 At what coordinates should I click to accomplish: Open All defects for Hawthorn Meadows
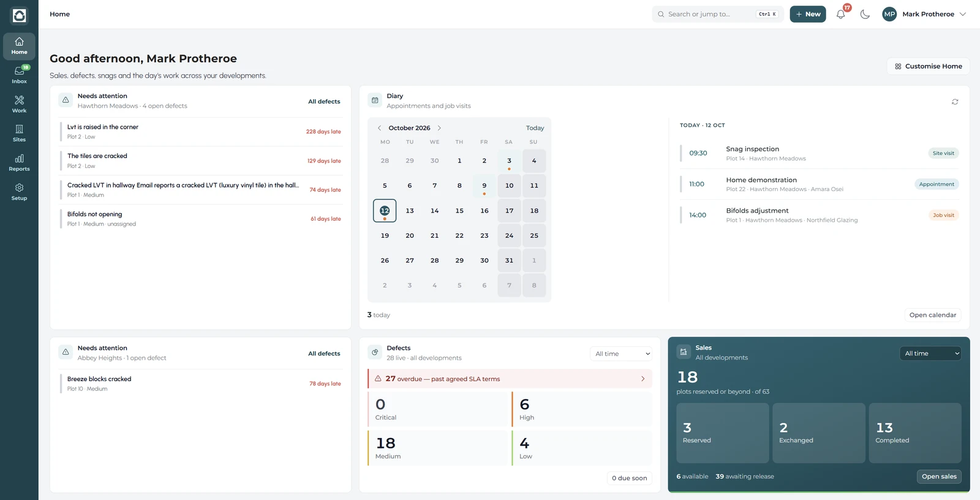tap(324, 102)
